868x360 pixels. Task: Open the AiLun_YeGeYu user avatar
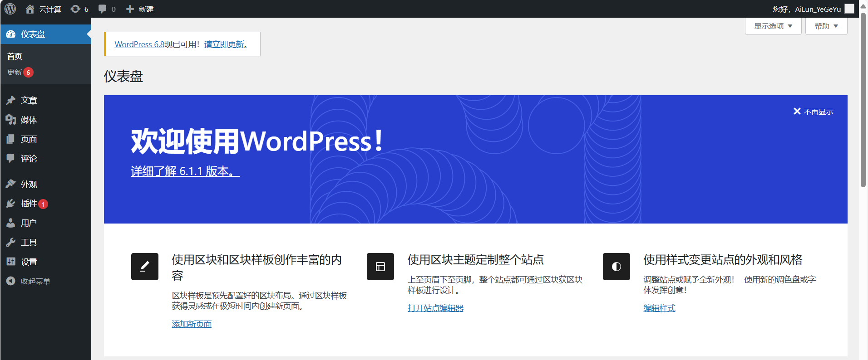click(849, 9)
